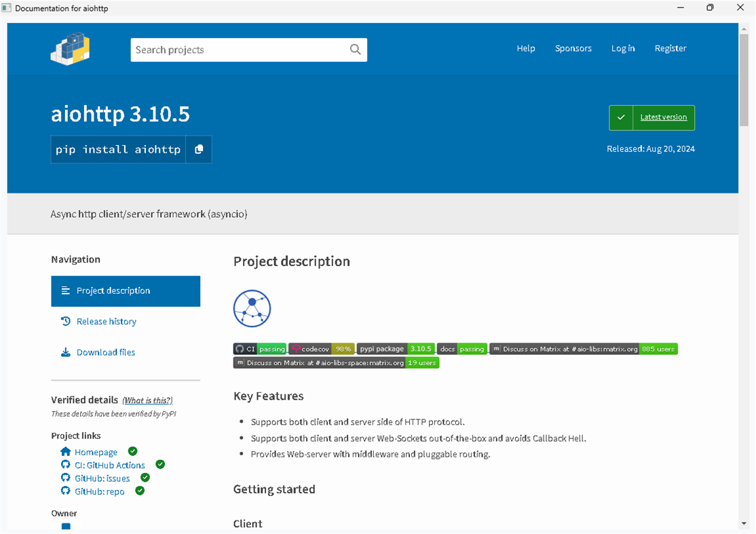The height and width of the screenshot is (534, 756).
Task: Click verified checkmark next to CI: GitHub Actions
Action: 160,464
